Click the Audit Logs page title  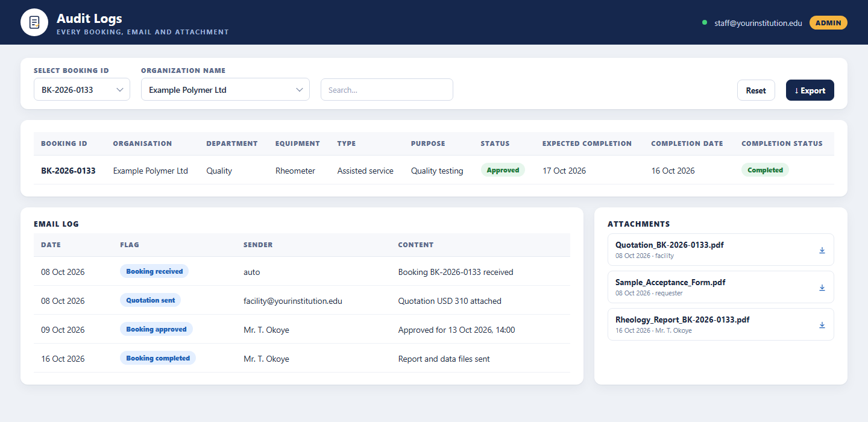(89, 18)
